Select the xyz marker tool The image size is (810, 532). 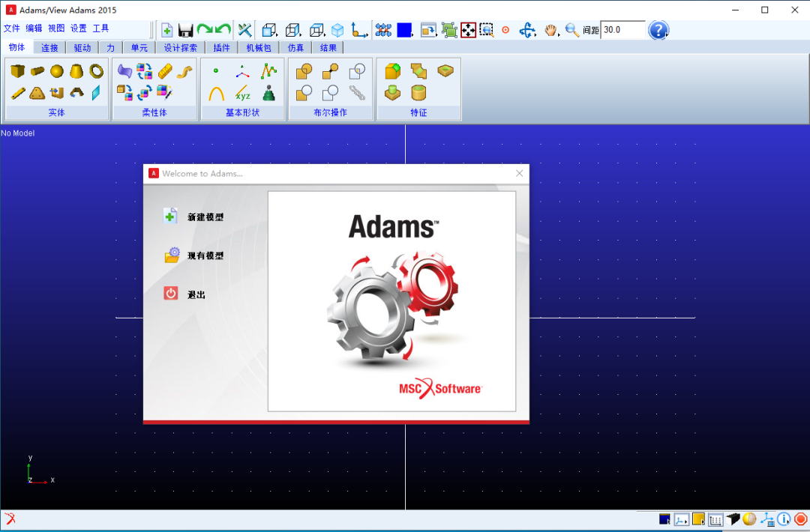click(242, 94)
